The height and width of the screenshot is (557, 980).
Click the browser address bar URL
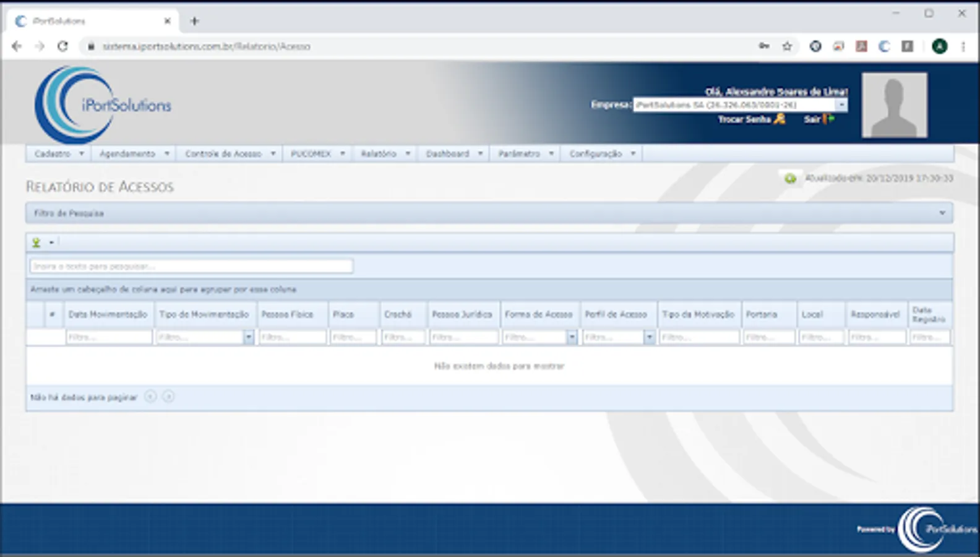click(207, 46)
